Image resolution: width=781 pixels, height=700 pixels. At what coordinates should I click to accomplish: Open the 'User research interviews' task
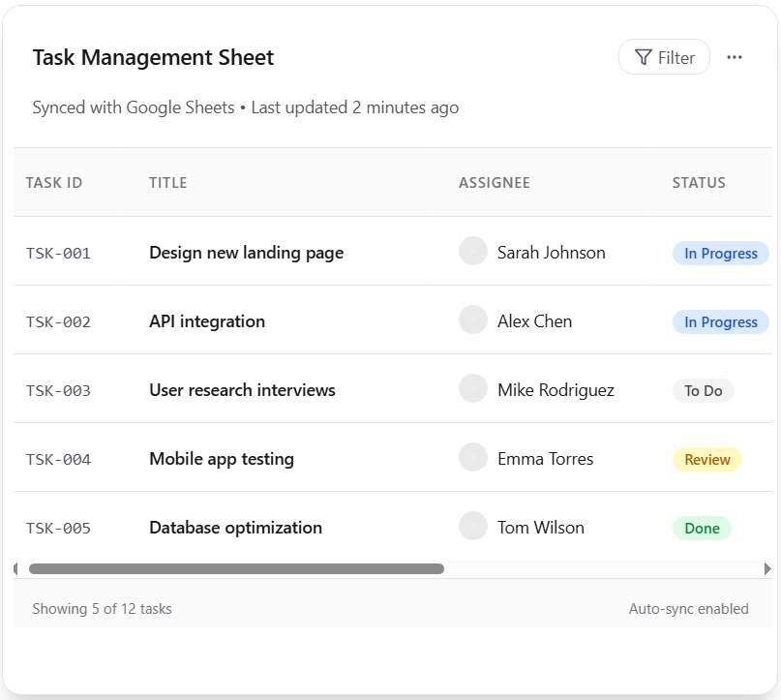243,390
